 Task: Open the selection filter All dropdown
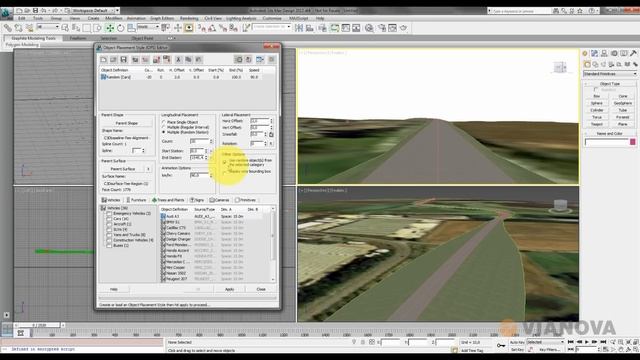click(48, 27)
